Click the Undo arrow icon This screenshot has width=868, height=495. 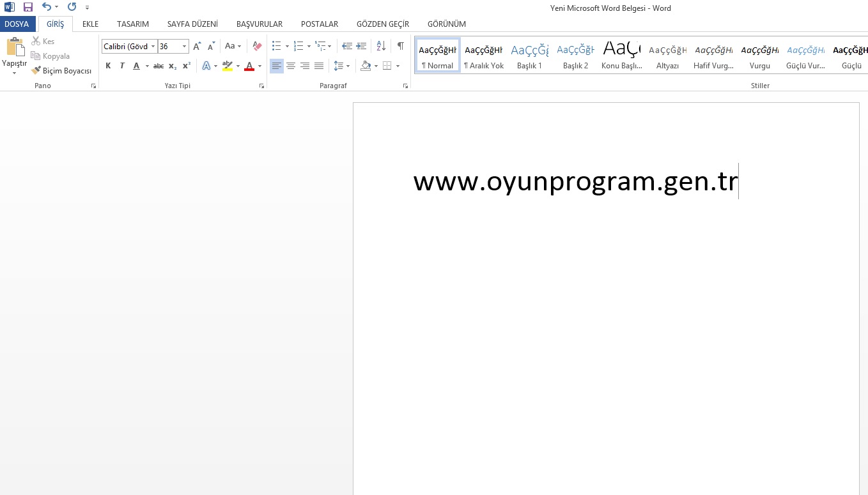click(x=47, y=7)
